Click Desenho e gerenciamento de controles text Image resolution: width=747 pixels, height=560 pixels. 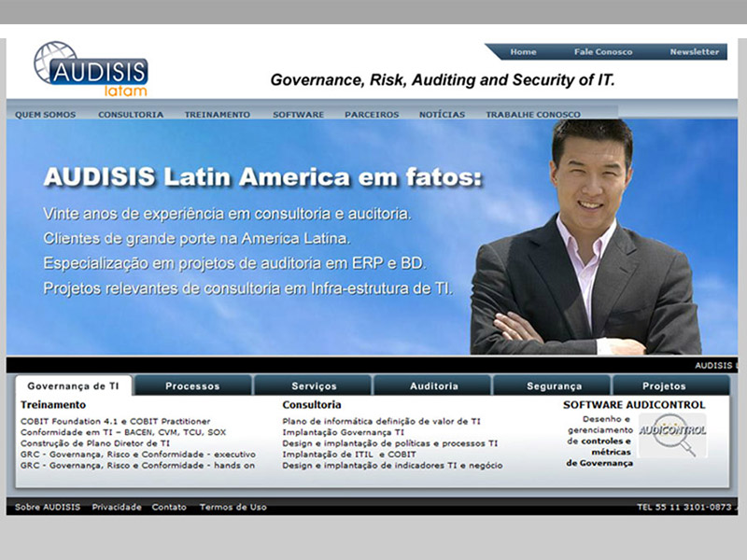pos(599,441)
